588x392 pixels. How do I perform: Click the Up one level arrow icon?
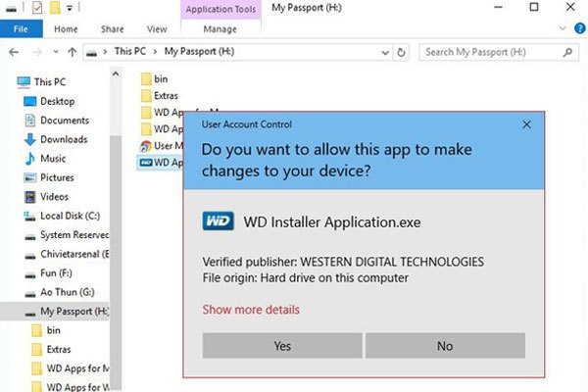click(70, 52)
